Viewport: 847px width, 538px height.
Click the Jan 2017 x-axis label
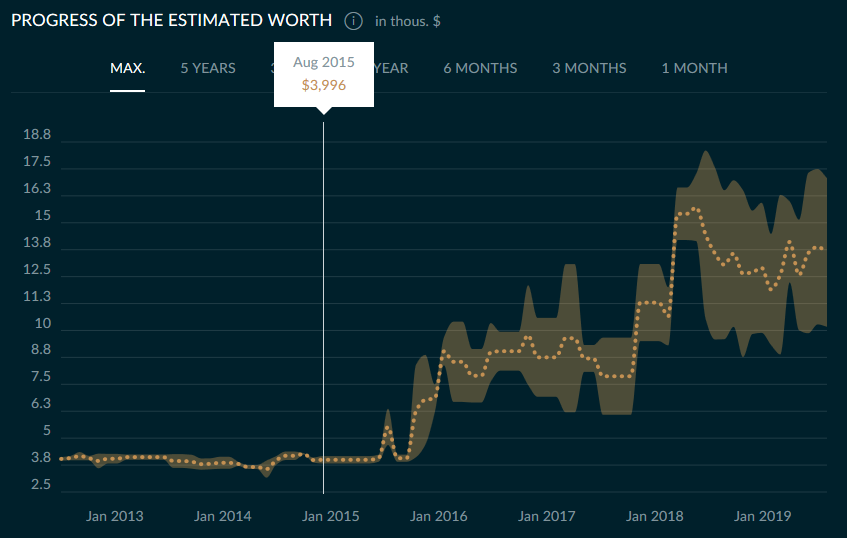(x=546, y=516)
